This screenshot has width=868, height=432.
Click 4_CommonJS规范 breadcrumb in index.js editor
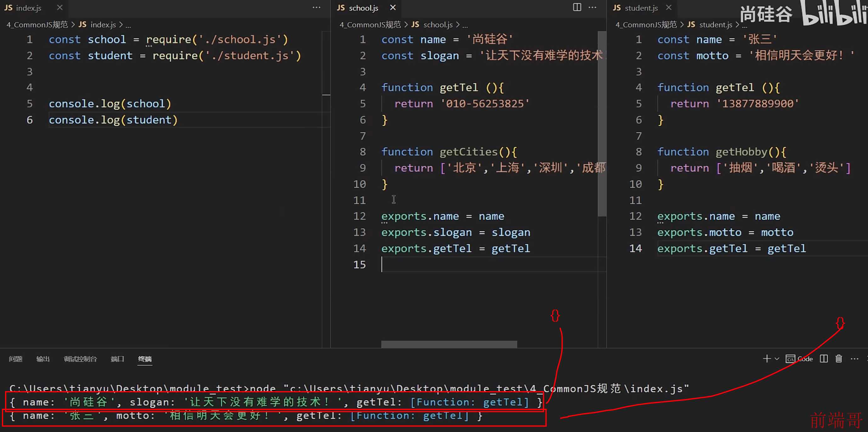point(37,25)
